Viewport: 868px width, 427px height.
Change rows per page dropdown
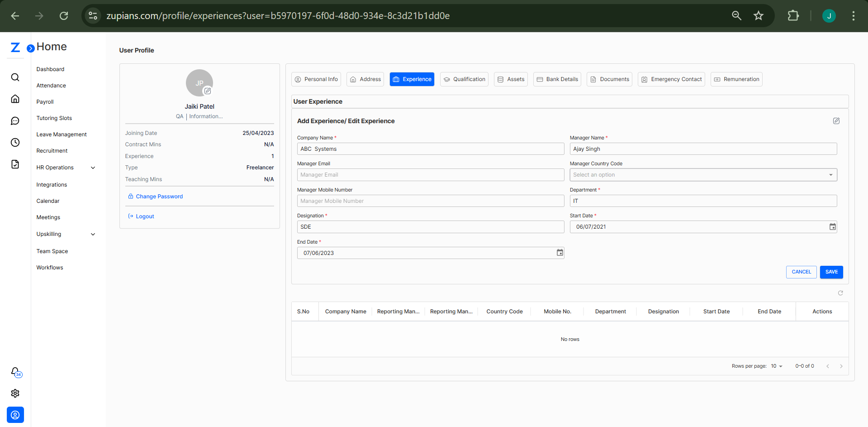click(x=777, y=366)
